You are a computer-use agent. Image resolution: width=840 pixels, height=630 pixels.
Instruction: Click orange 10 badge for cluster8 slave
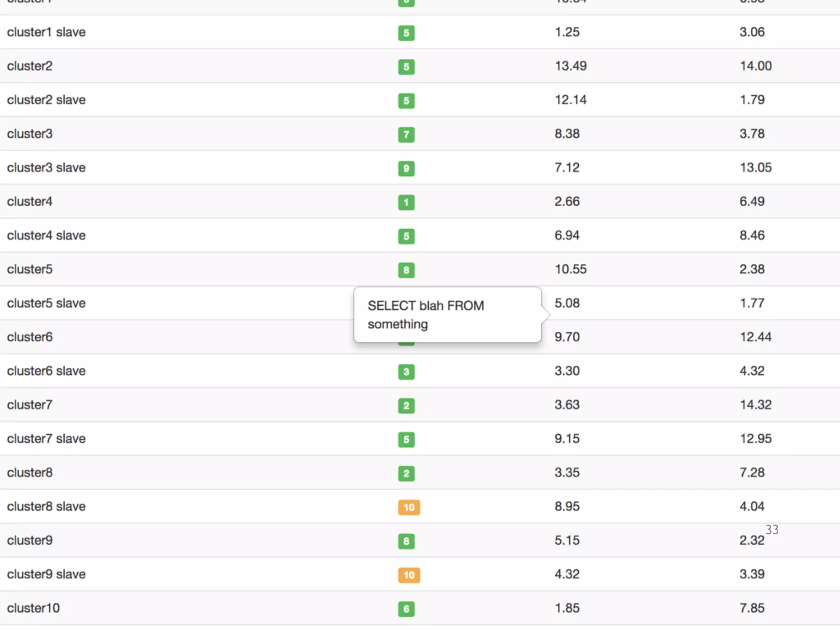(409, 507)
